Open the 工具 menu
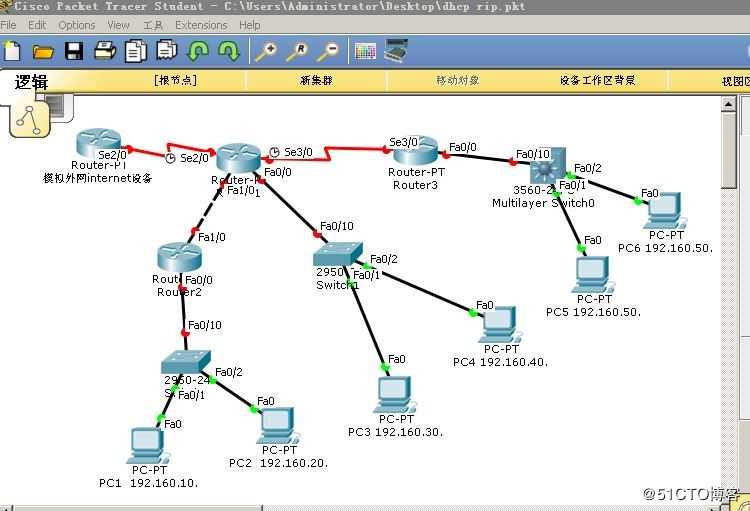Screen dimensions: 750x511 [x=153, y=25]
